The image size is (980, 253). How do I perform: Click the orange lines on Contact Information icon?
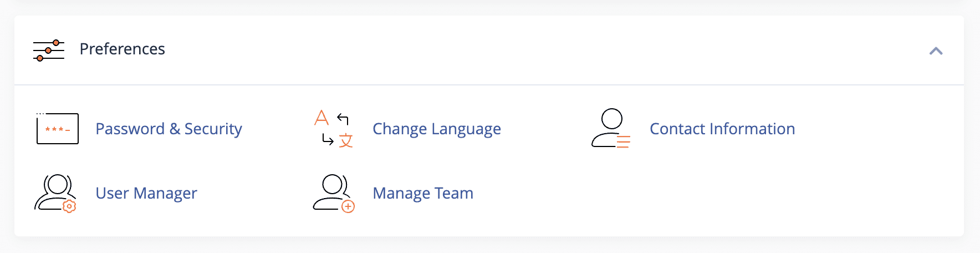click(x=624, y=142)
